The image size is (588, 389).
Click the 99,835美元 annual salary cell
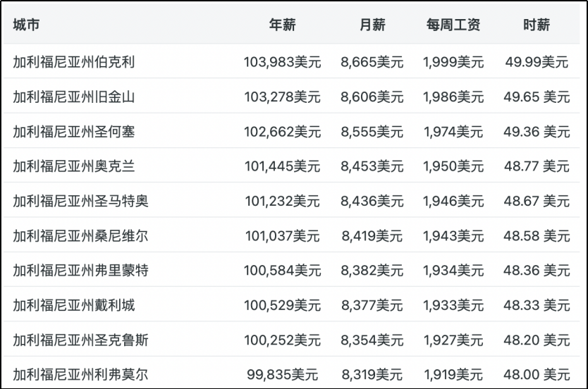pos(282,374)
